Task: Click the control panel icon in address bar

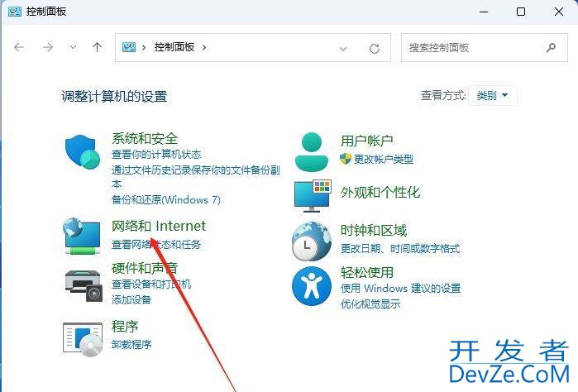Action: 129,47
